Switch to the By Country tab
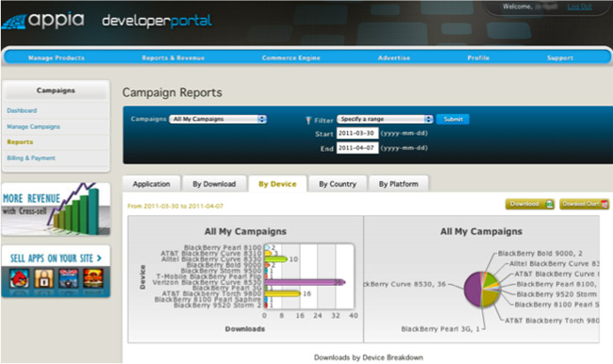This screenshot has width=613, height=364. (x=338, y=184)
